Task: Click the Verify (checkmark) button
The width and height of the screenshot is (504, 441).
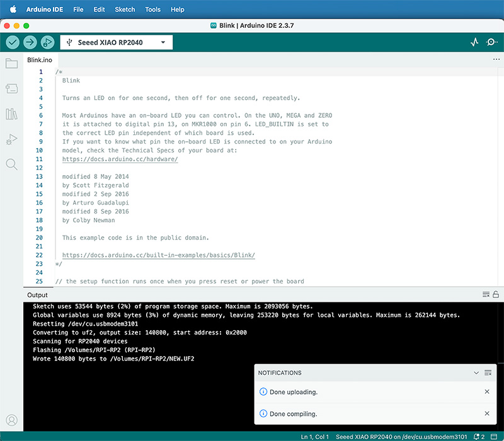Action: [13, 42]
